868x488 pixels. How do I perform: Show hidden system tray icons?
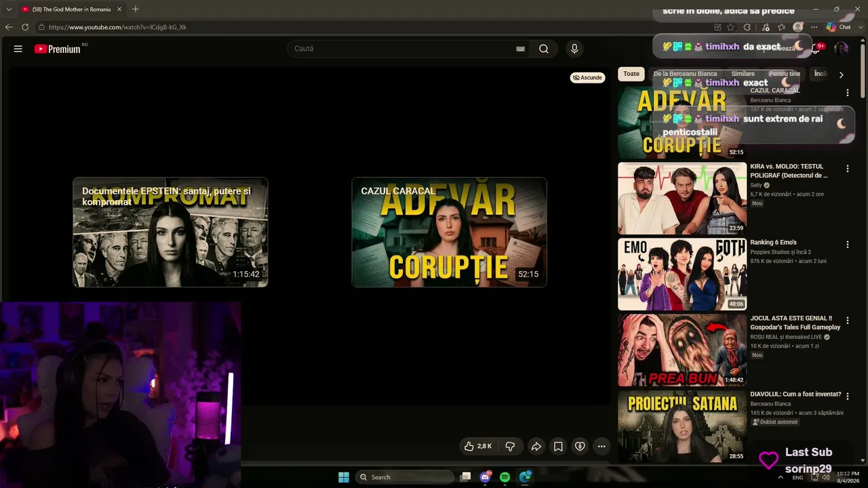[x=781, y=477]
